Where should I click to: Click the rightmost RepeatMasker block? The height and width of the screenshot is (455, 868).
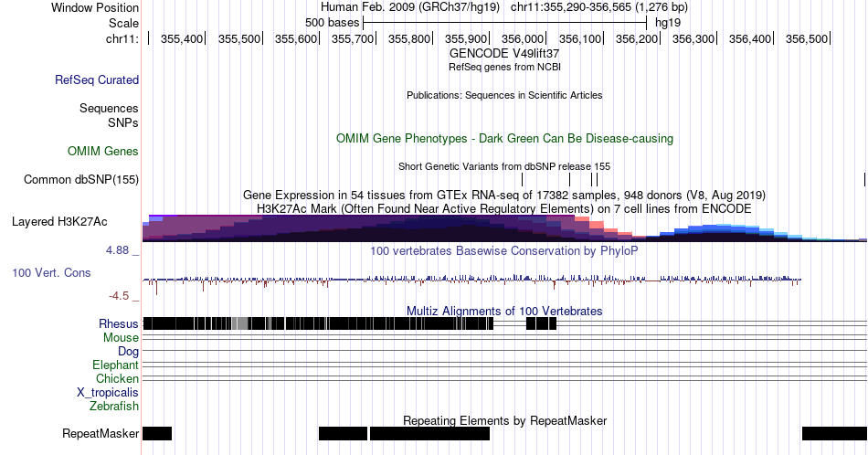point(835,433)
